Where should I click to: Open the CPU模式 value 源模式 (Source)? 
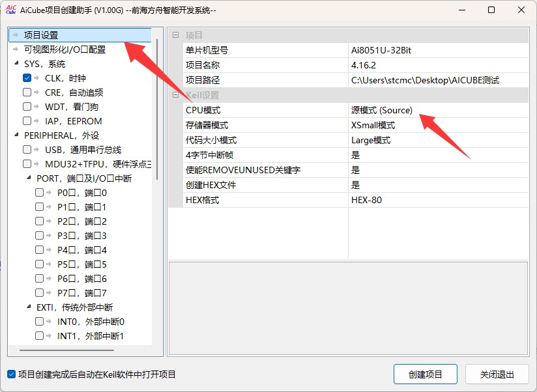tap(438, 110)
